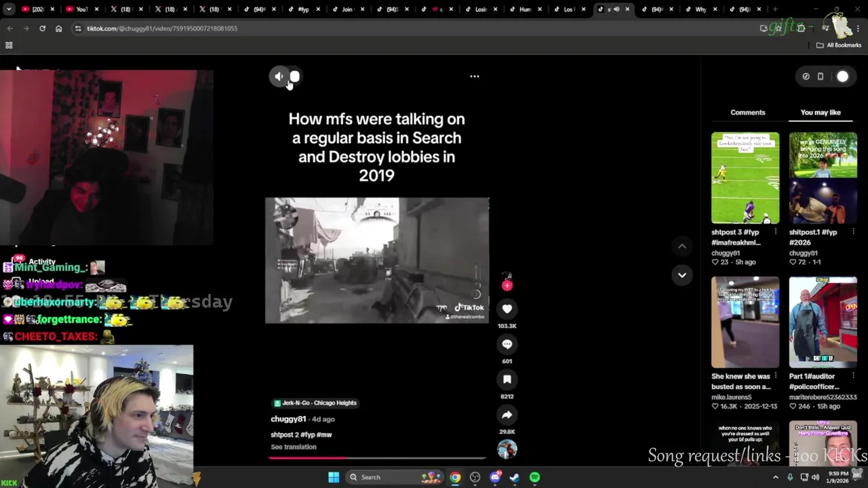
Task: Reload the page in Chrome
Action: (x=42, y=28)
